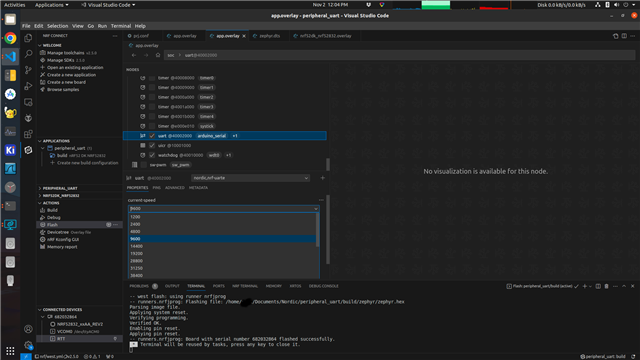Open the Explorer view in activity bar

[28, 38]
